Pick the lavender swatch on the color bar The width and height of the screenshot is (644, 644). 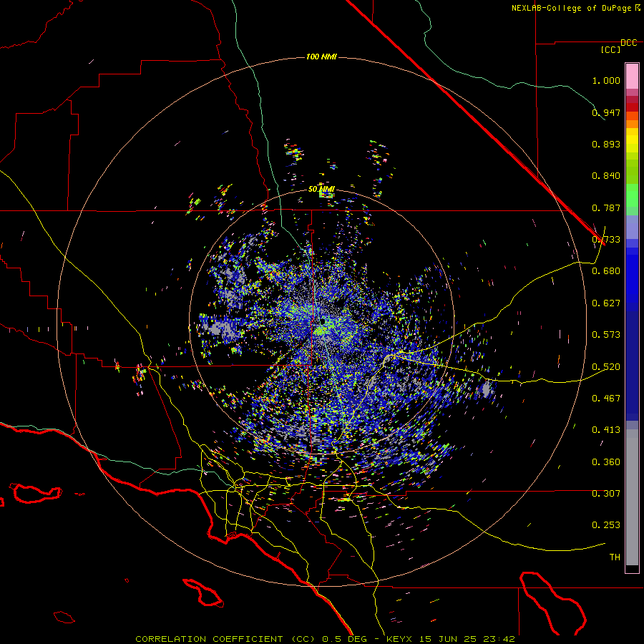pos(632,227)
